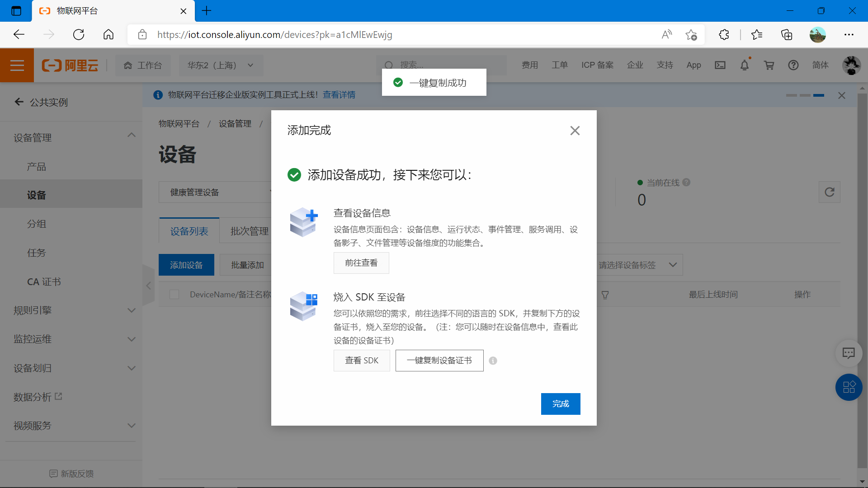
Task: Toggle the select-all devices checkbox
Action: click(174, 295)
